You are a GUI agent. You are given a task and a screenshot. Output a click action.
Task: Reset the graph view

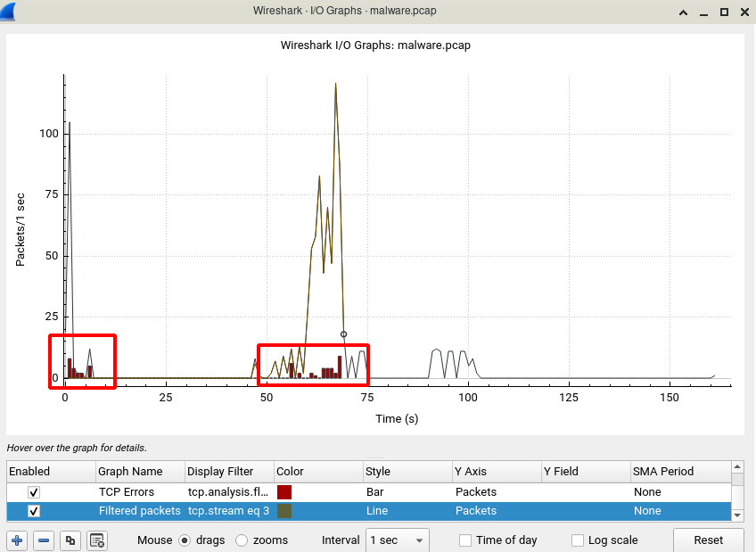coord(708,540)
